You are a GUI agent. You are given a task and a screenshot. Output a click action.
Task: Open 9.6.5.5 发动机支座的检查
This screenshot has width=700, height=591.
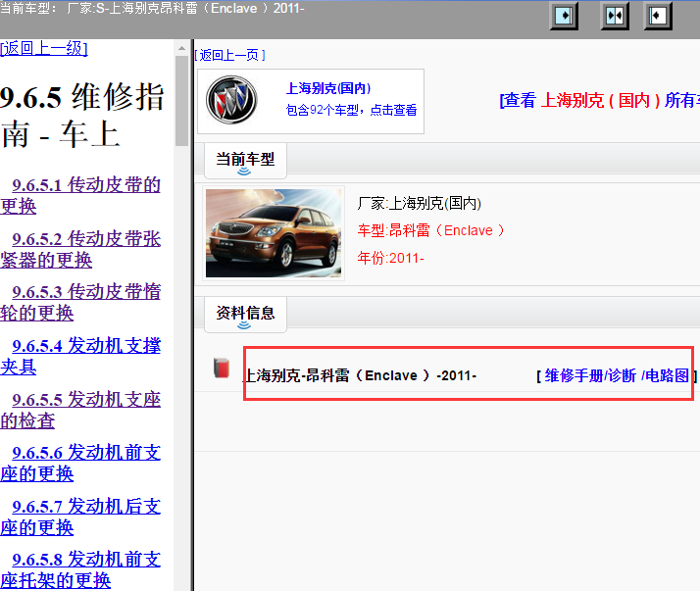coord(80,411)
